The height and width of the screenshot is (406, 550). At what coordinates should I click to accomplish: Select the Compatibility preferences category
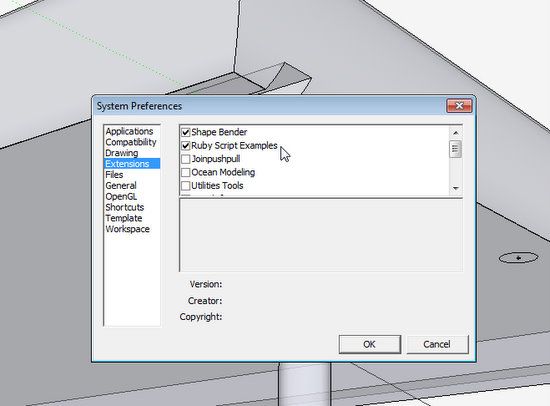click(130, 142)
